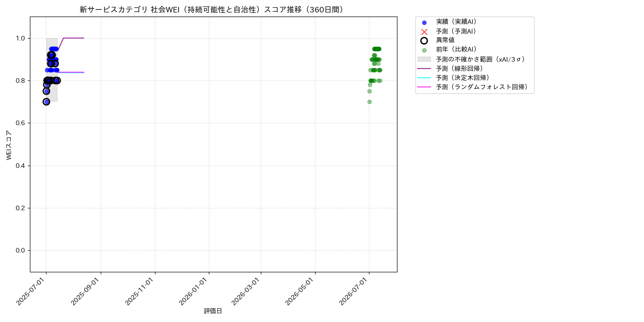Click the gray uncertainty legend swatch
This screenshot has height=322, width=644.
point(424,59)
